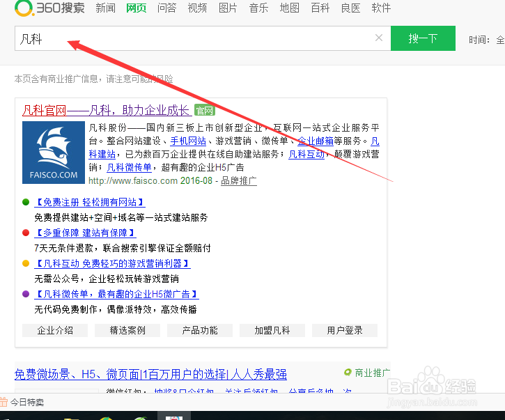The height and width of the screenshot is (420, 505).
Task: Click the 用户登录 button
Action: (345, 330)
